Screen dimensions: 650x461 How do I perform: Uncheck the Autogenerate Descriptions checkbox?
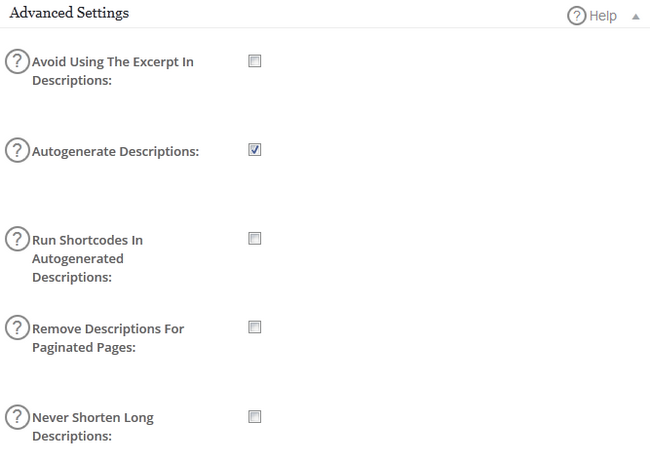(x=254, y=150)
